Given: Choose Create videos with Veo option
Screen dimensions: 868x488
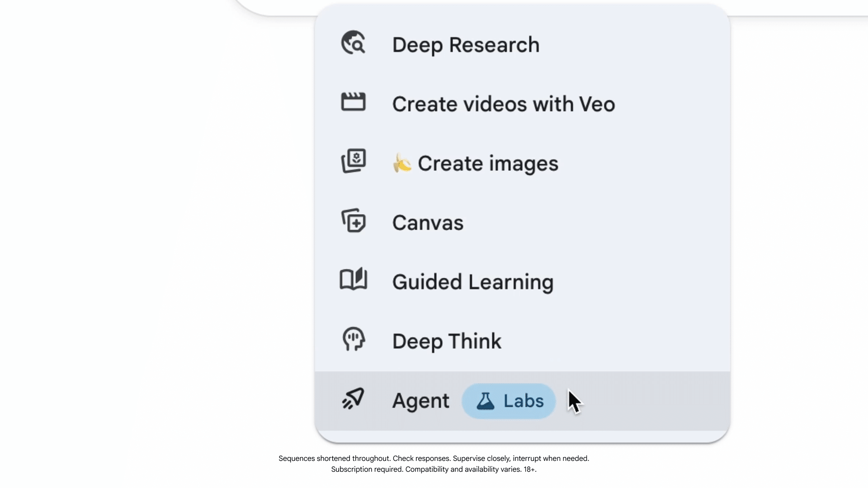Looking at the screenshot, I should [503, 104].
